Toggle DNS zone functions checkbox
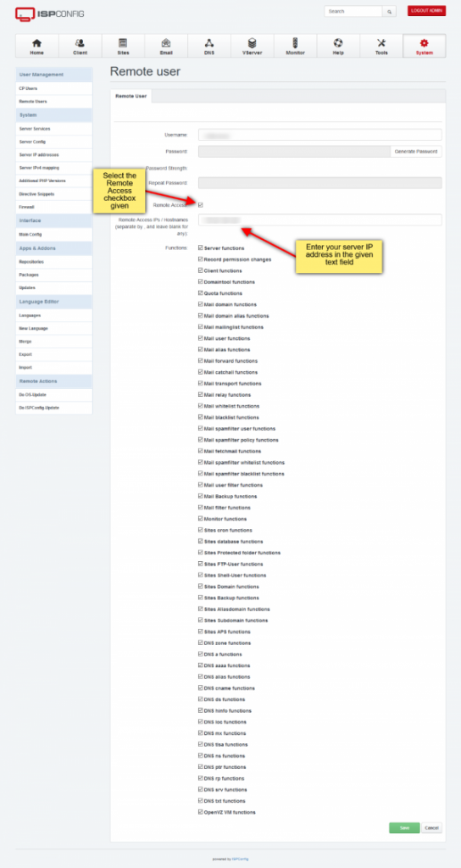The image size is (461, 868). (200, 643)
